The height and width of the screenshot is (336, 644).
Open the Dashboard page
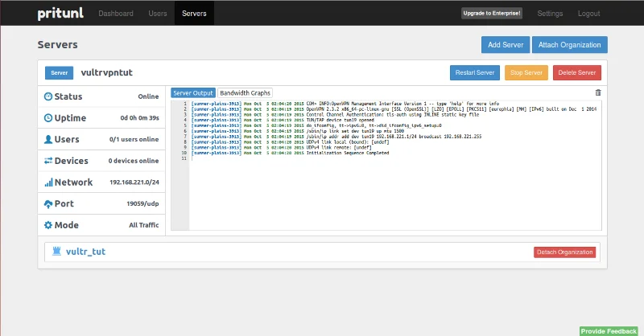click(116, 14)
